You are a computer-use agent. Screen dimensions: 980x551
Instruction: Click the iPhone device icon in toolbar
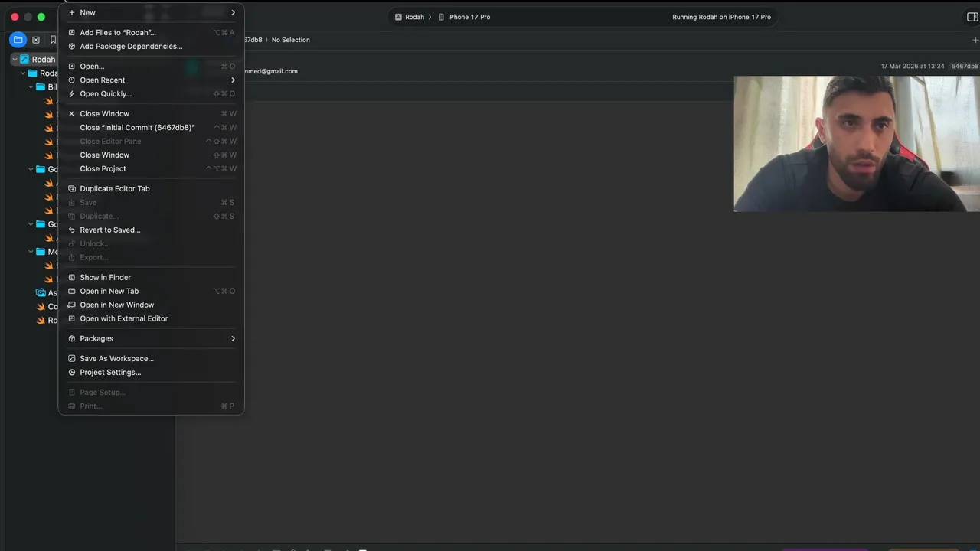(x=441, y=17)
